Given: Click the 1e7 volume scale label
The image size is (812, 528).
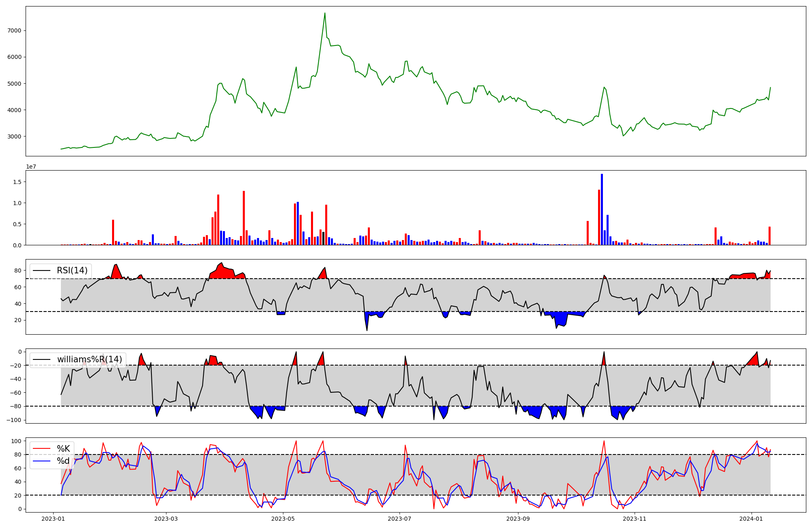Looking at the screenshot, I should point(31,167).
